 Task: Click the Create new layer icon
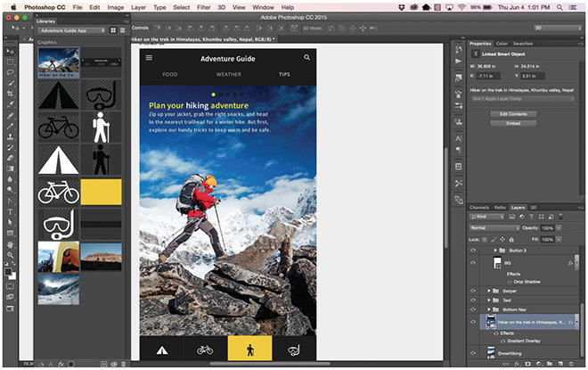pyautogui.click(x=560, y=364)
